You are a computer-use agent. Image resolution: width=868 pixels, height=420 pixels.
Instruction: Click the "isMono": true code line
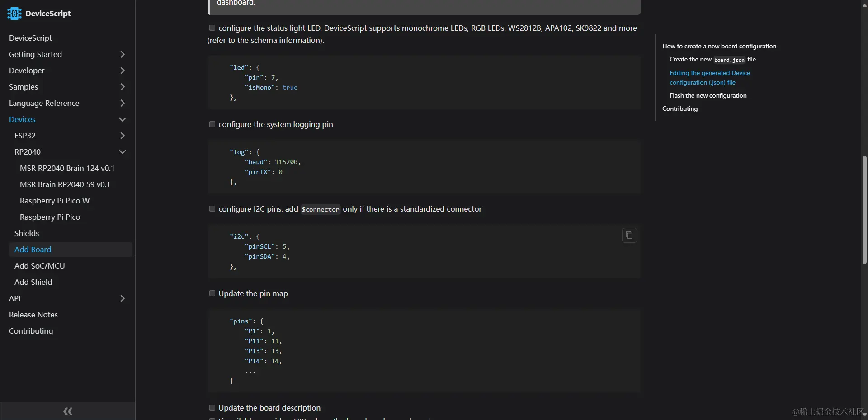[x=271, y=87]
